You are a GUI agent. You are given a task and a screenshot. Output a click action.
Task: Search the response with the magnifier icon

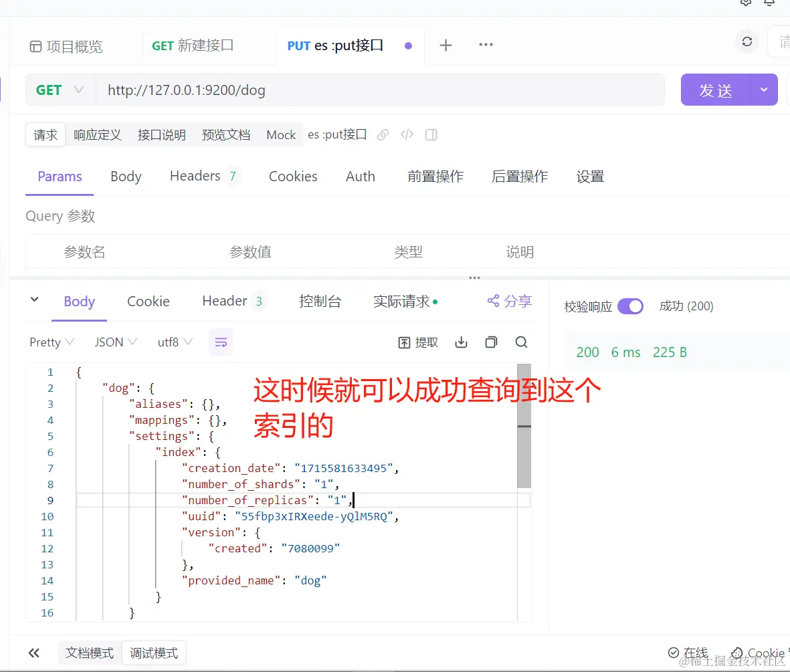click(x=522, y=342)
